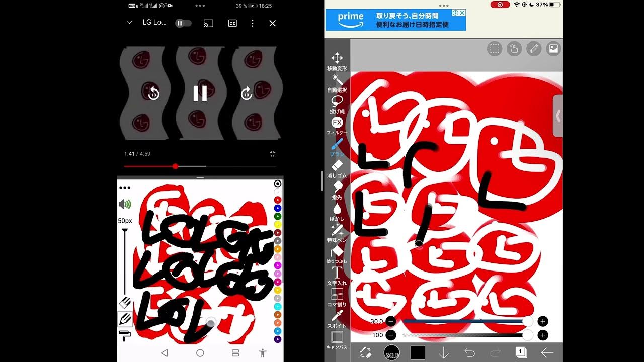Image resolution: width=644 pixels, height=362 pixels.
Task: Select the ブラシ brush tool
Action: (x=337, y=147)
